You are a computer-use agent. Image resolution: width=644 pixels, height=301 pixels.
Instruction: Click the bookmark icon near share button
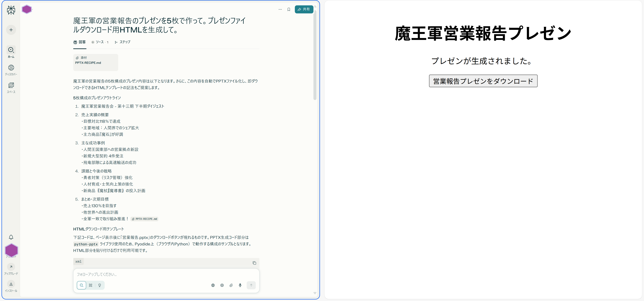point(289,10)
